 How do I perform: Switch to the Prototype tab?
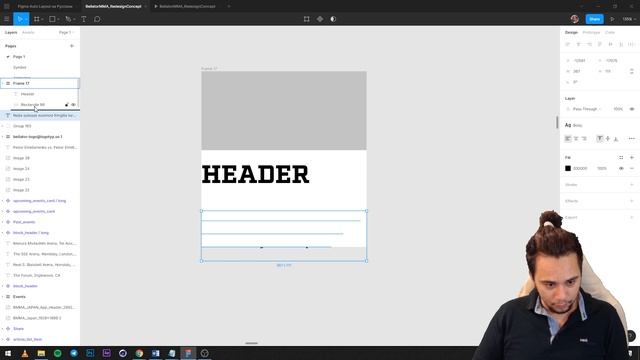click(x=591, y=32)
